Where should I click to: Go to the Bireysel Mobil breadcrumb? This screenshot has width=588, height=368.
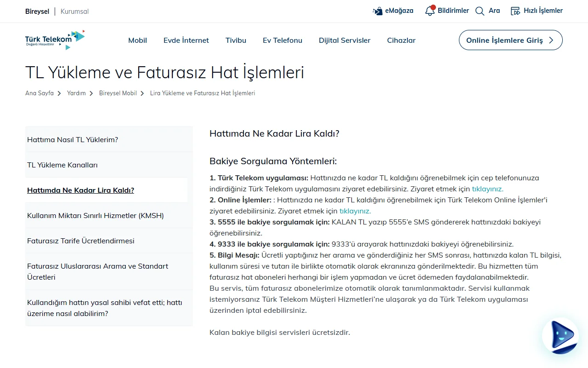tap(118, 93)
